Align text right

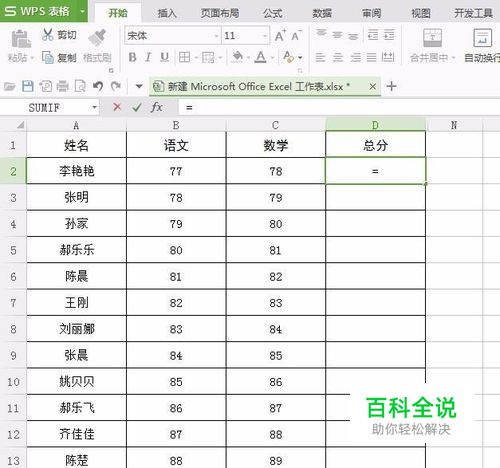(x=355, y=58)
